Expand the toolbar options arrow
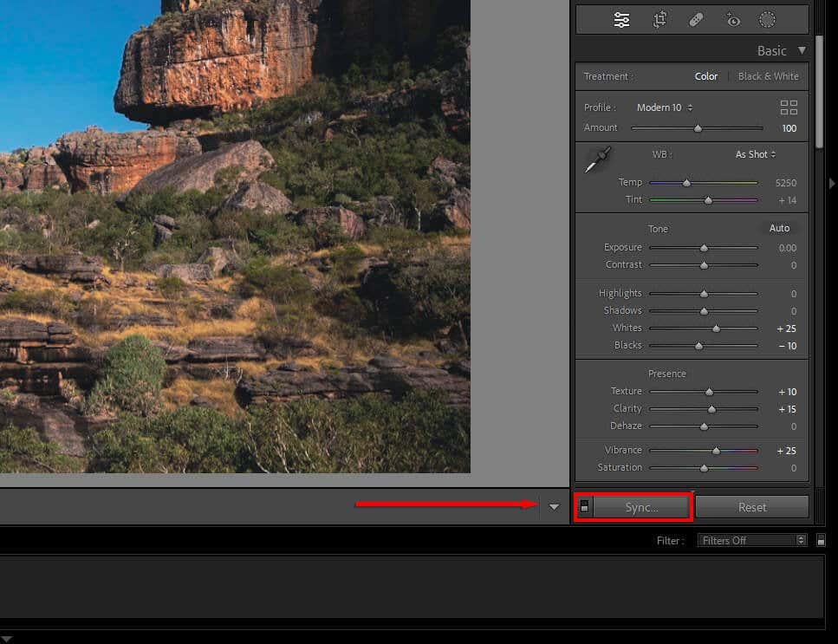 [554, 507]
